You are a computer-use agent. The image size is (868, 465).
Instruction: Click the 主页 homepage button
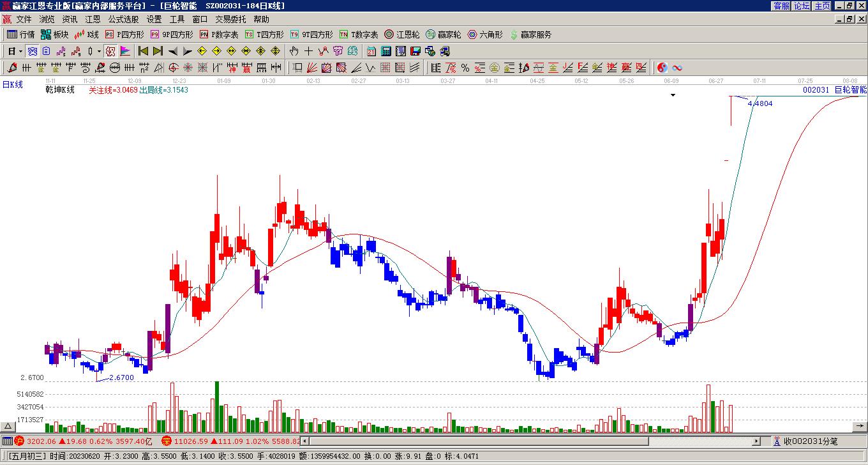822,5
